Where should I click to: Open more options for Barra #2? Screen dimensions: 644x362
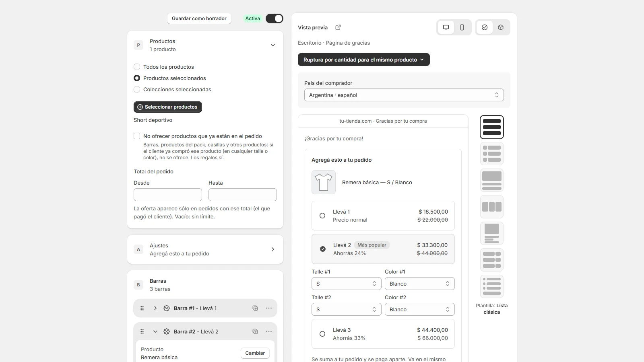tap(269, 331)
